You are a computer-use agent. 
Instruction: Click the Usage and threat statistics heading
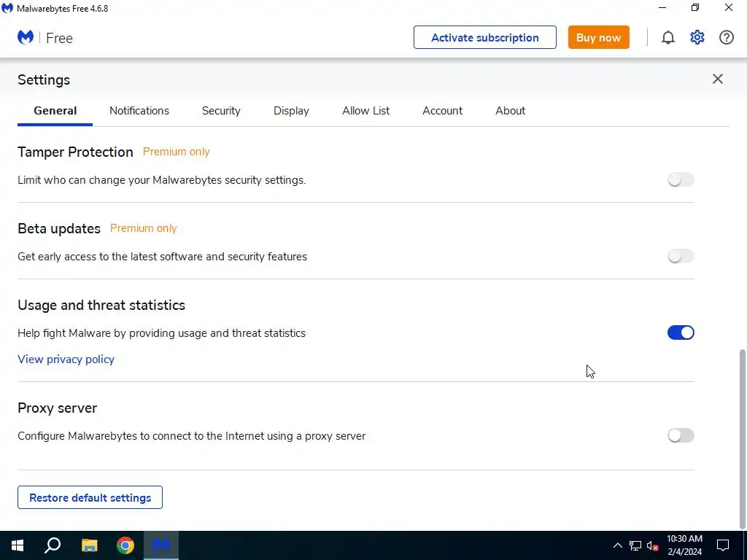click(101, 305)
